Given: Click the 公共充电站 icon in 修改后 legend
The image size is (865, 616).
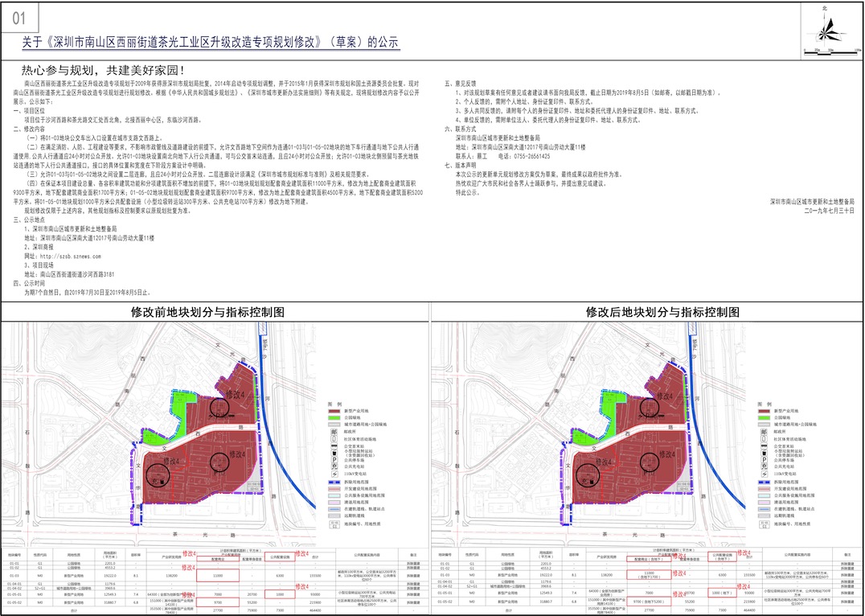Looking at the screenshot, I should [764, 466].
